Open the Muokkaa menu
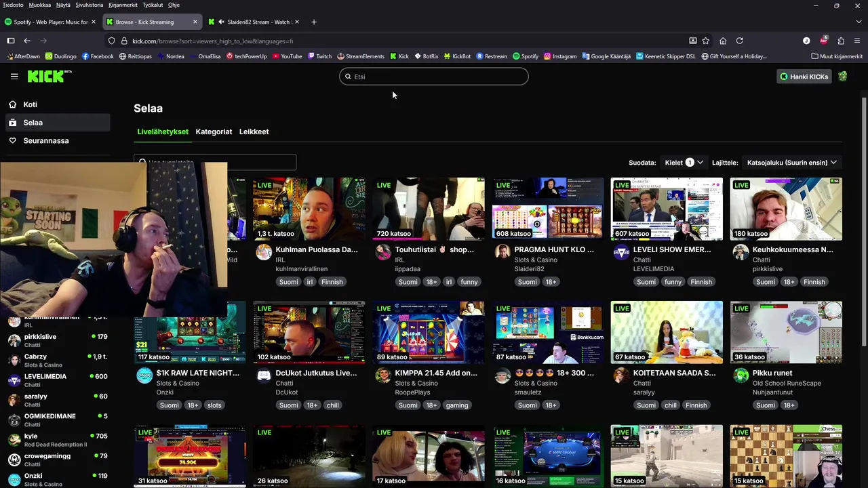 coord(40,5)
